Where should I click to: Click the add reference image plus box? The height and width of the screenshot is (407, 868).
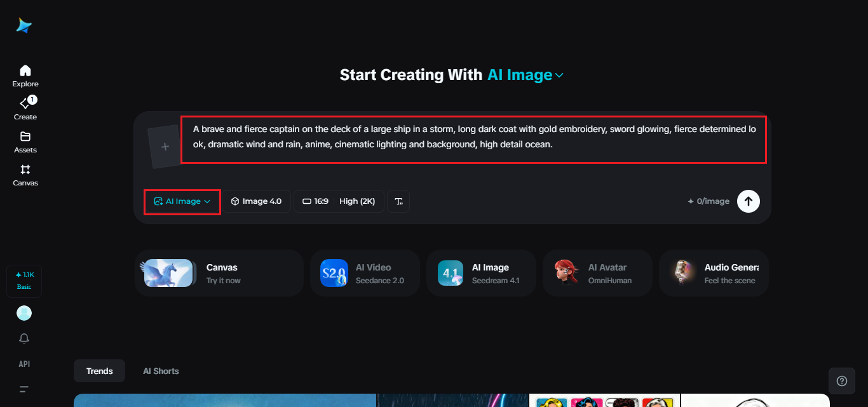coord(165,147)
